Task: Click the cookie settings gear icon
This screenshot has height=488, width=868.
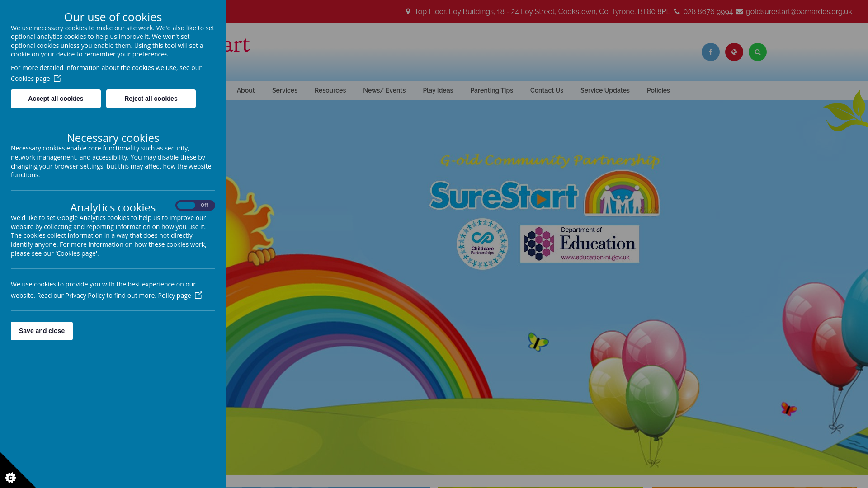Action: 10,478
